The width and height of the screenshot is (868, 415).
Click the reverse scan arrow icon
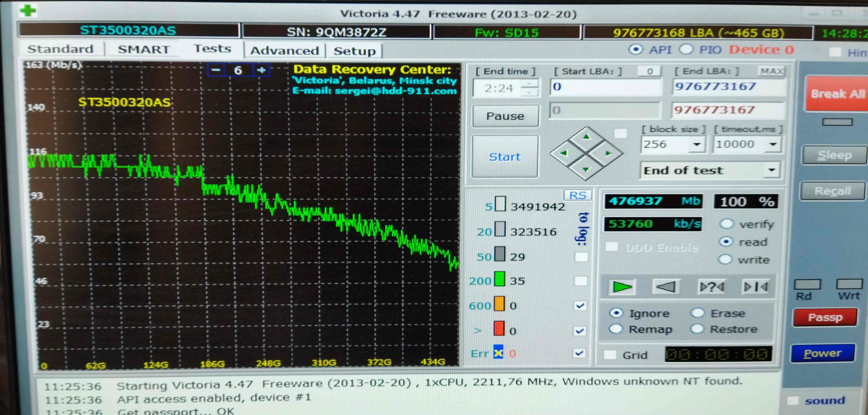(665, 287)
